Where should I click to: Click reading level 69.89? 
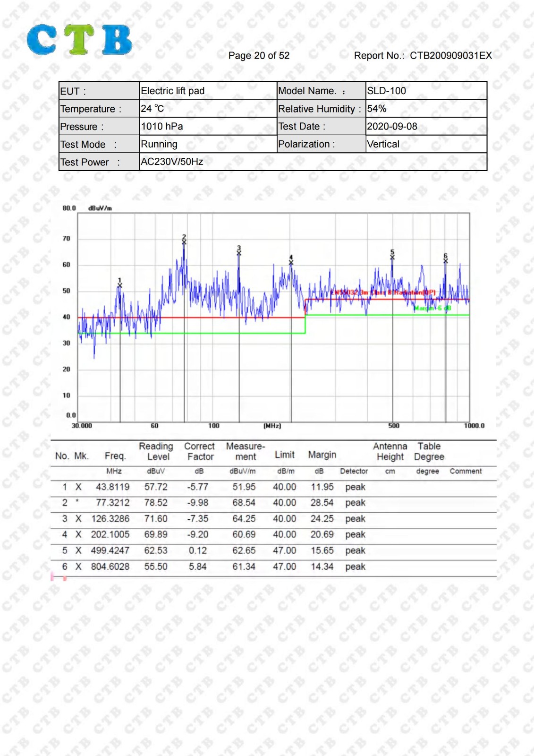[x=156, y=534]
